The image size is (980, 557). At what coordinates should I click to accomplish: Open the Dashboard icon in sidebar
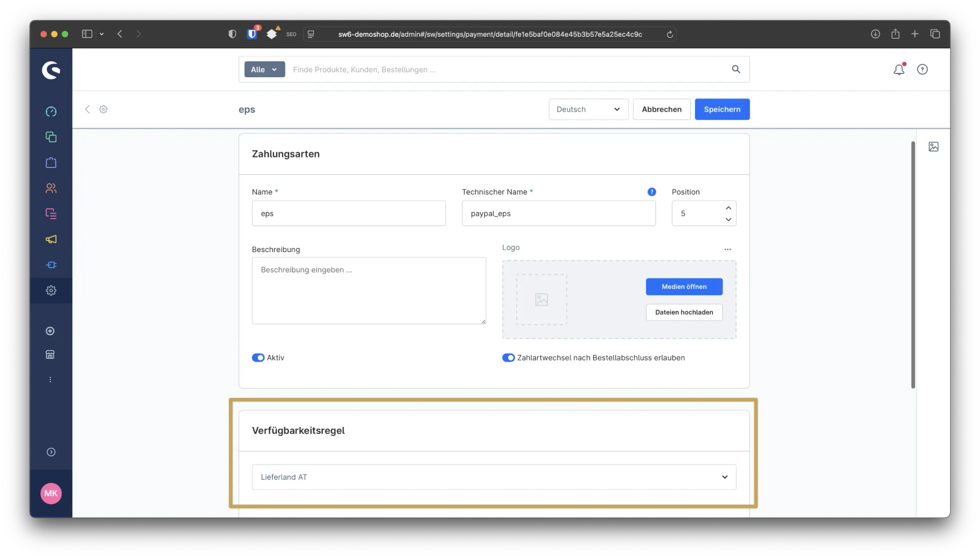51,112
